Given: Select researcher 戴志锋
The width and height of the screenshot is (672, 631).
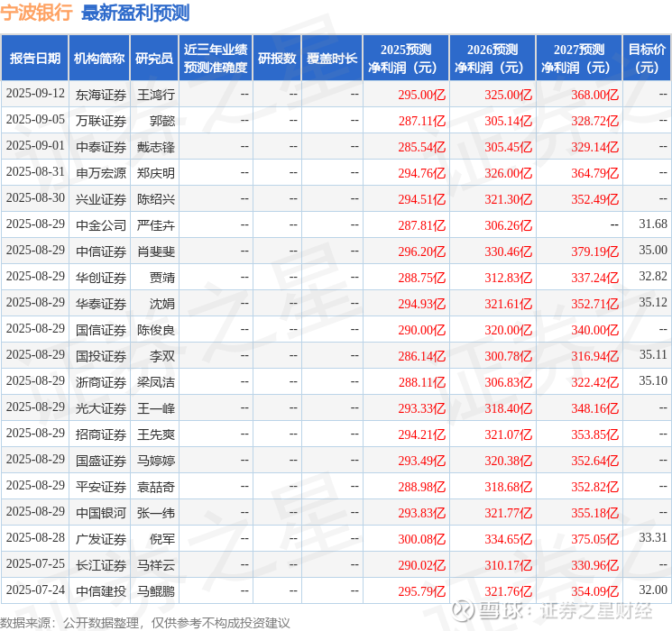Looking at the screenshot, I should tap(155, 147).
